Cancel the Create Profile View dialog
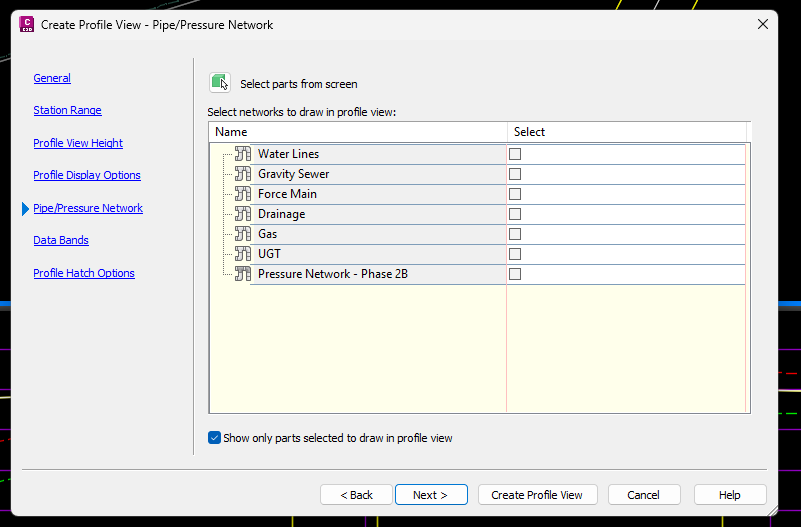This screenshot has width=801, height=527. pyautogui.click(x=644, y=495)
